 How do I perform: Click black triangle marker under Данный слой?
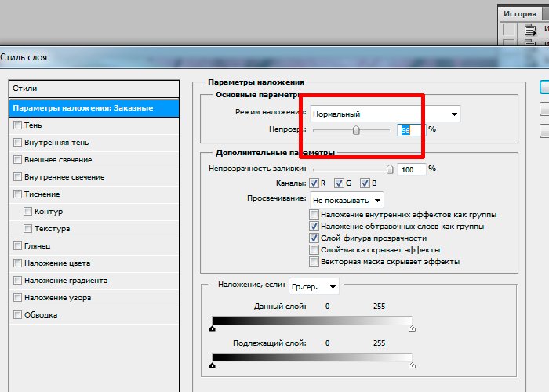pos(213,329)
